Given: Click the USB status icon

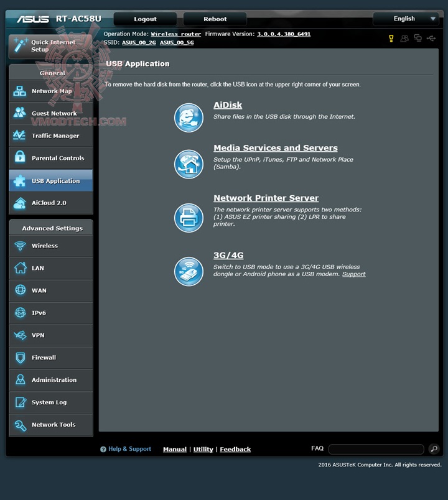Looking at the screenshot, I should click(431, 39).
